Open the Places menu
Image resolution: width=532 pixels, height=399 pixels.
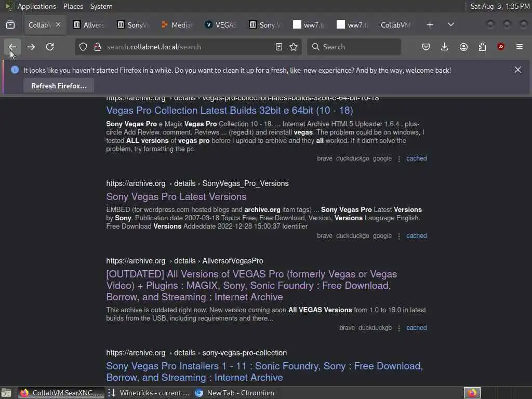(73, 6)
